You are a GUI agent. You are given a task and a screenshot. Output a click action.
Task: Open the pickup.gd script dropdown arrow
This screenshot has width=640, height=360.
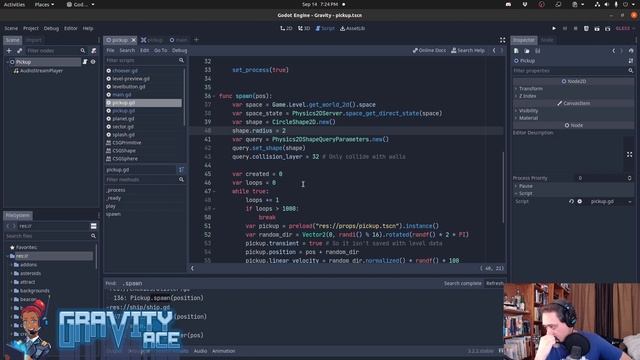click(x=630, y=202)
